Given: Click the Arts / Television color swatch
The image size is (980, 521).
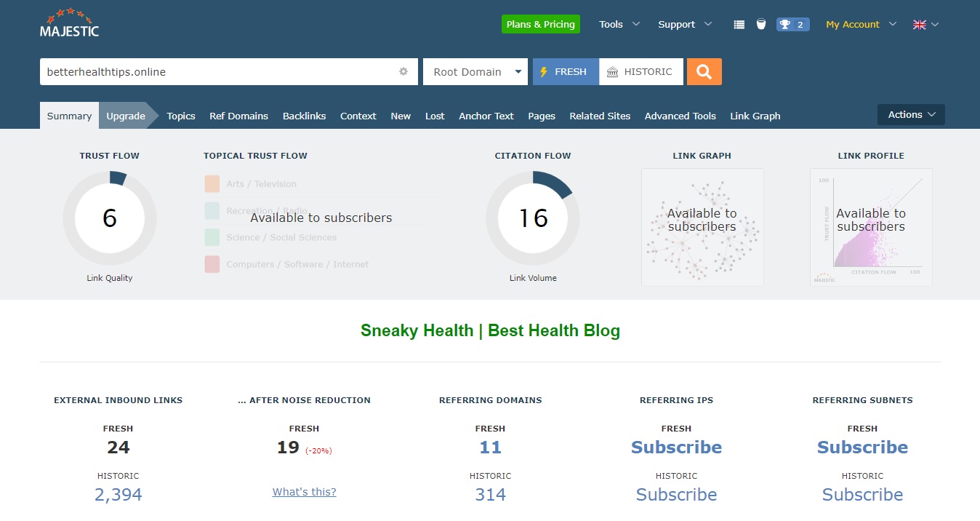Looking at the screenshot, I should (212, 184).
